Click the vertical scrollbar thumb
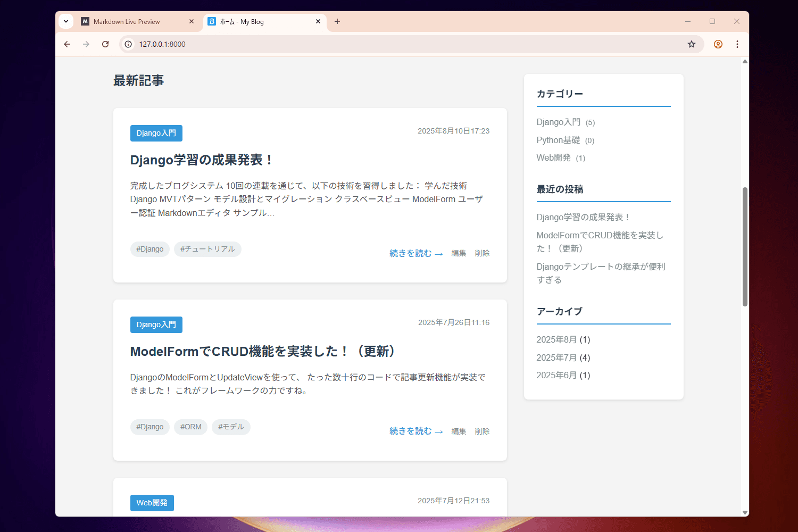This screenshot has height=532, width=798. 745,247
